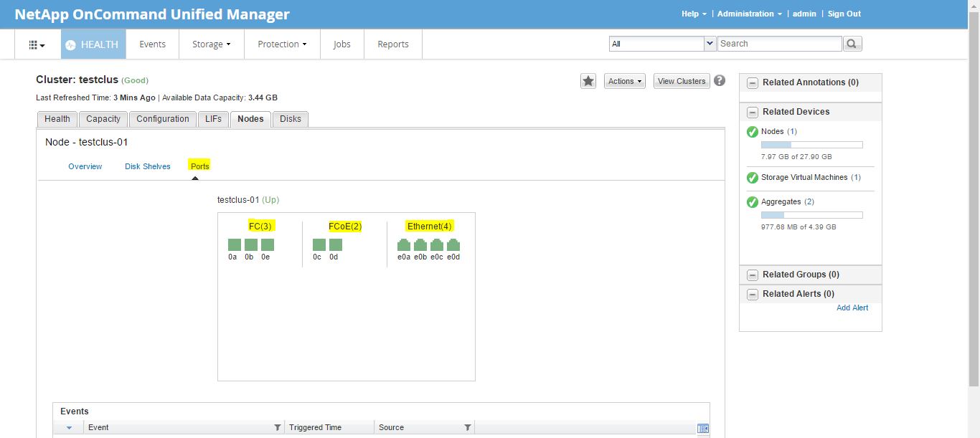Filter the Event column using funnel icon

tap(278, 427)
